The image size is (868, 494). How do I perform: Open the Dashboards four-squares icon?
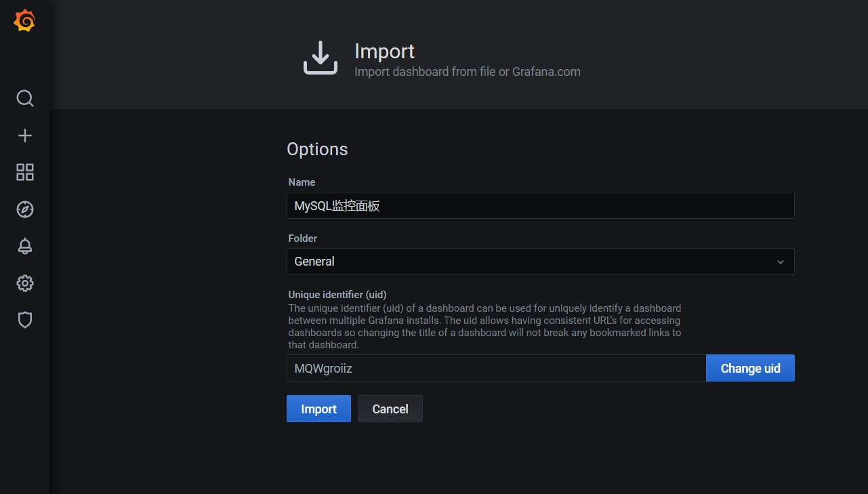[x=25, y=172]
